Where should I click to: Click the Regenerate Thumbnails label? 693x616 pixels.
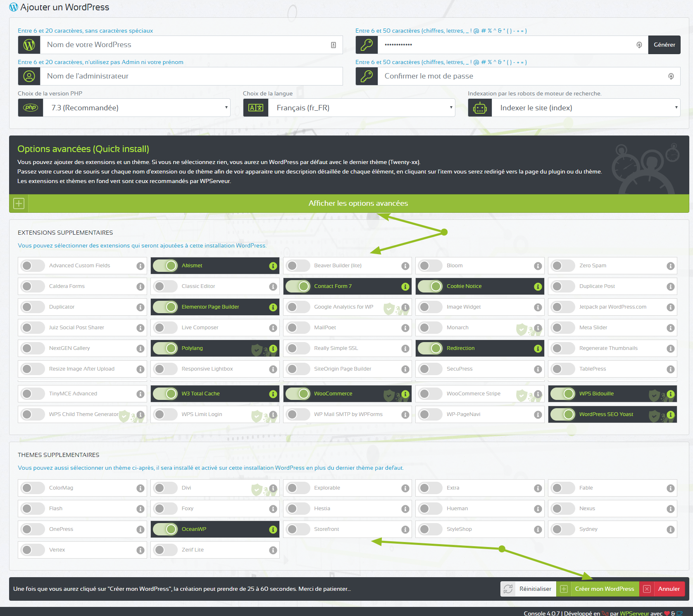click(x=608, y=348)
